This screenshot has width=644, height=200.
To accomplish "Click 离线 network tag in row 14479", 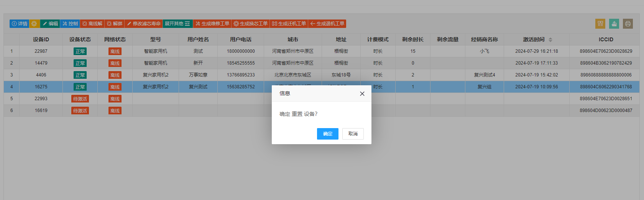I will (115, 63).
